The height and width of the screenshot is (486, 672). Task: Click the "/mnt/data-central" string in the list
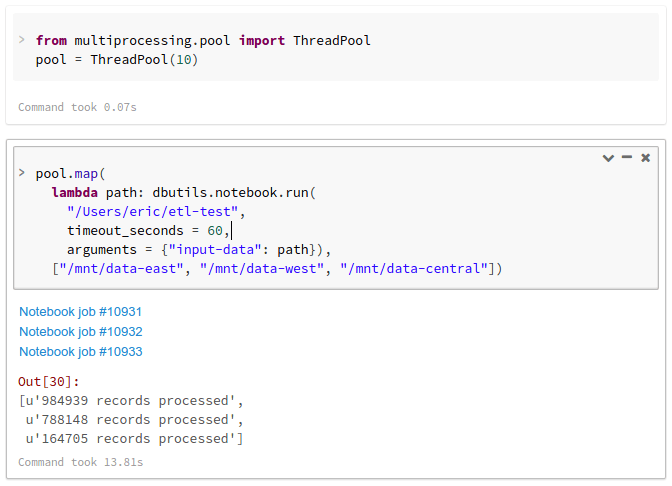416,269
